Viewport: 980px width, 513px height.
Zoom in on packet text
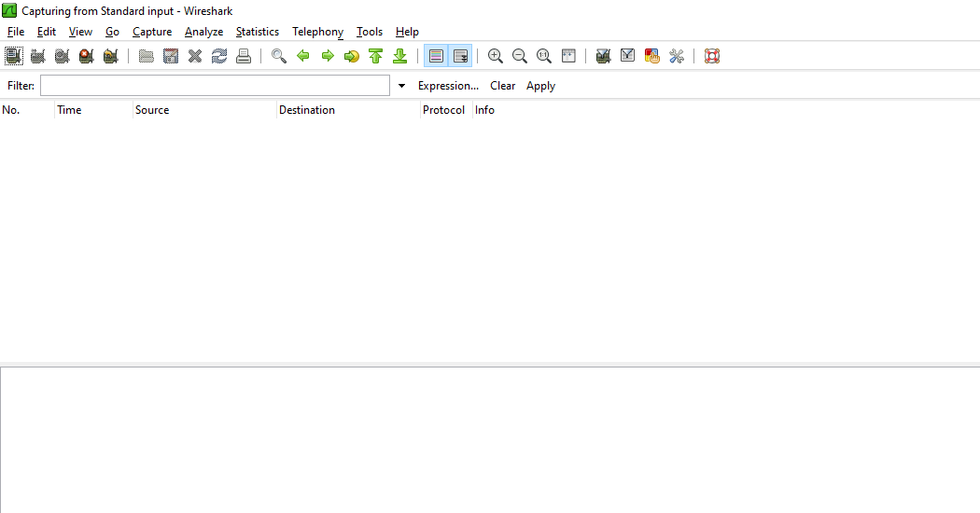pos(496,56)
